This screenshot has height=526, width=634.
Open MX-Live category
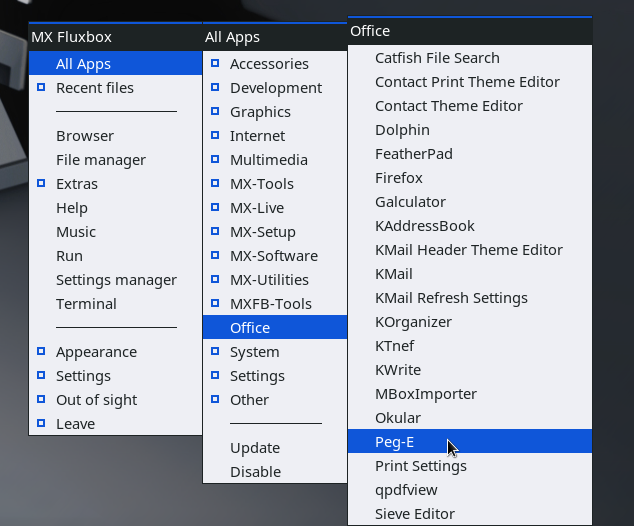(275, 208)
